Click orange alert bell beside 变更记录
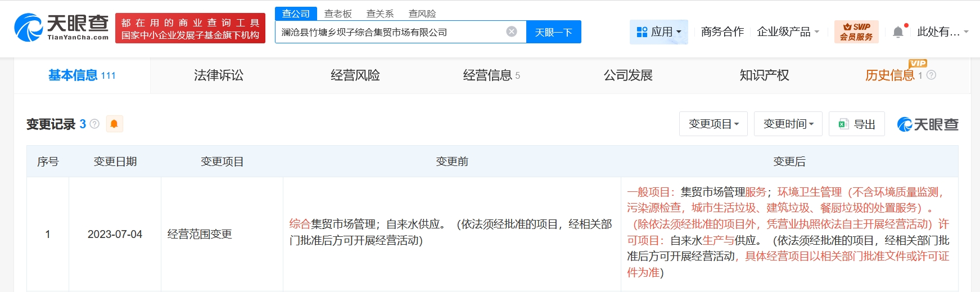The height and width of the screenshot is (292, 980). click(114, 124)
